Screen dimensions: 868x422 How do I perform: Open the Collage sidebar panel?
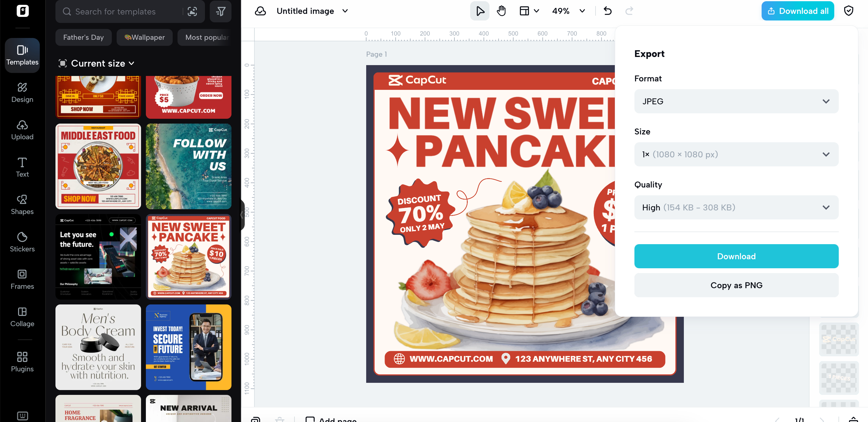(22, 316)
